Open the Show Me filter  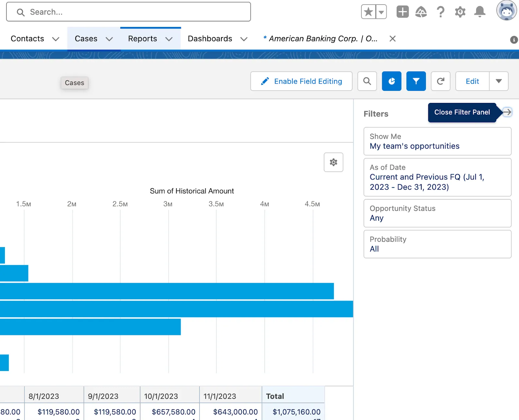tap(438, 141)
